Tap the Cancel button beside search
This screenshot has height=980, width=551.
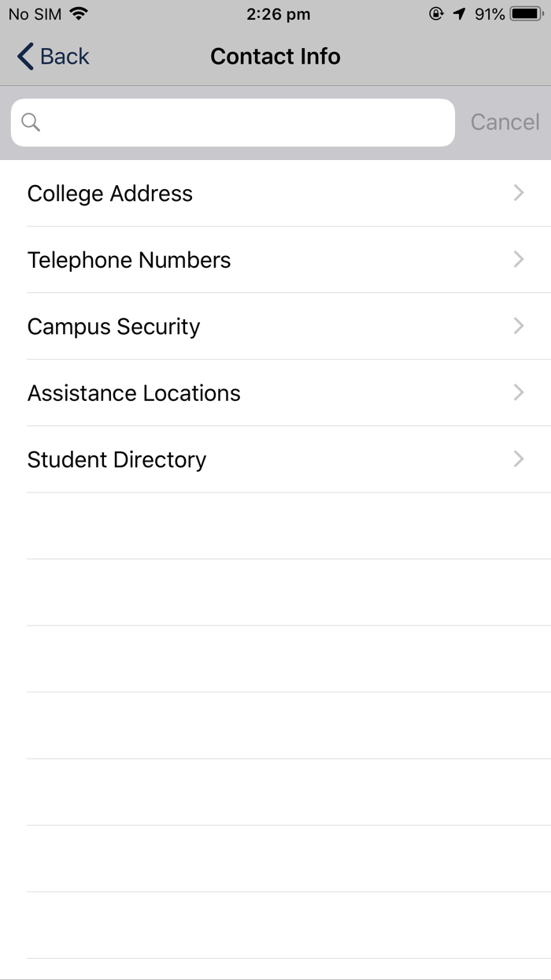(505, 123)
